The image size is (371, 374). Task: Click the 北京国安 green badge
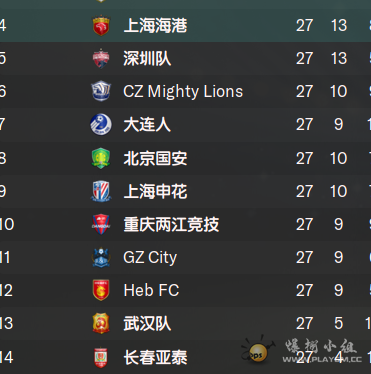(x=101, y=158)
